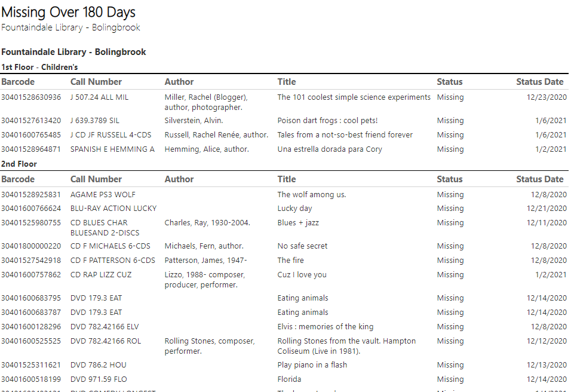Select barcode 30401527542918

[x=31, y=261]
